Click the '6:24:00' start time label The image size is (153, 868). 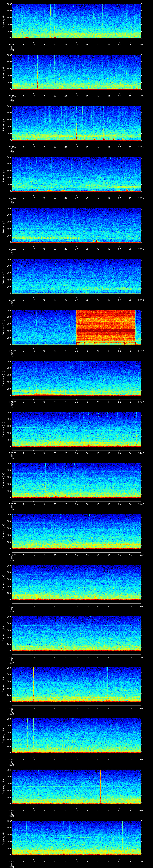pyautogui.click(x=12, y=555)
